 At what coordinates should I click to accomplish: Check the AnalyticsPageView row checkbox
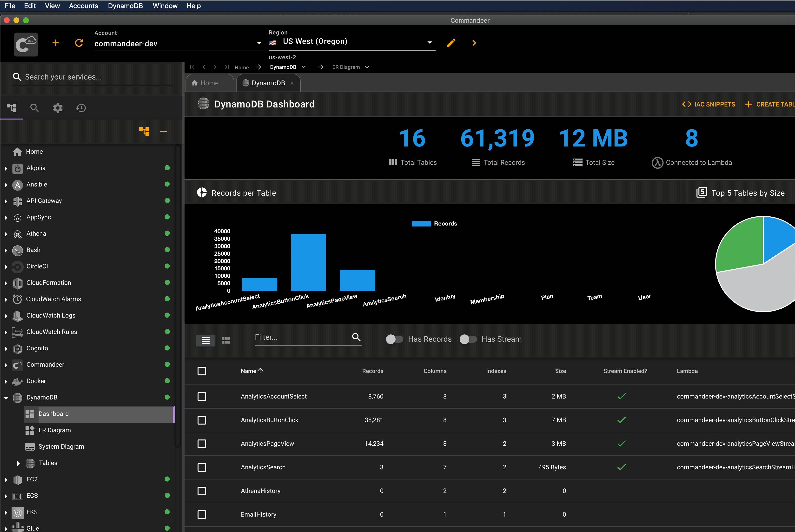click(x=202, y=444)
